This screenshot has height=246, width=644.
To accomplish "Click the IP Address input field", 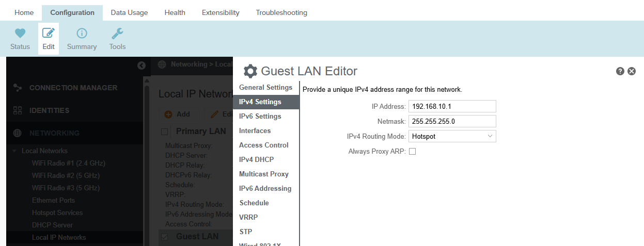I will tap(452, 106).
